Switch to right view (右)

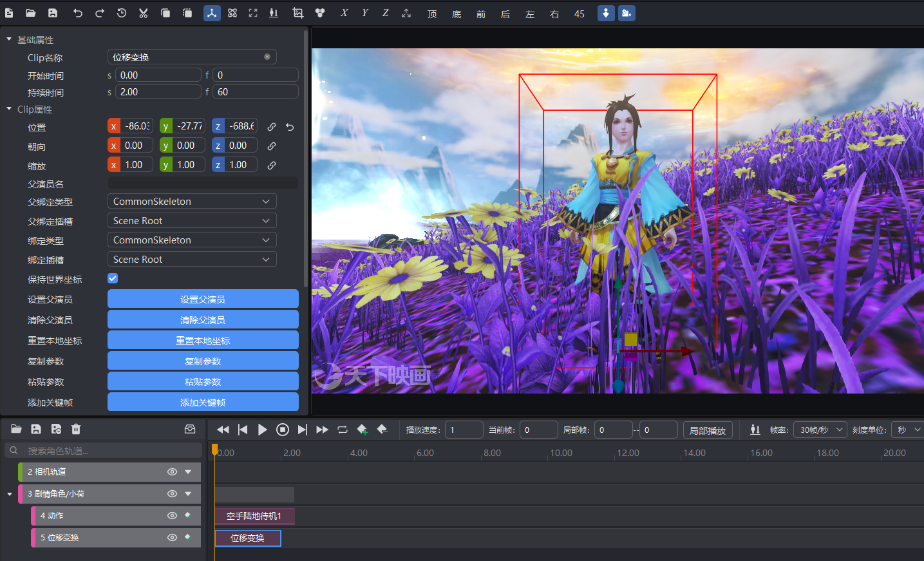554,14
